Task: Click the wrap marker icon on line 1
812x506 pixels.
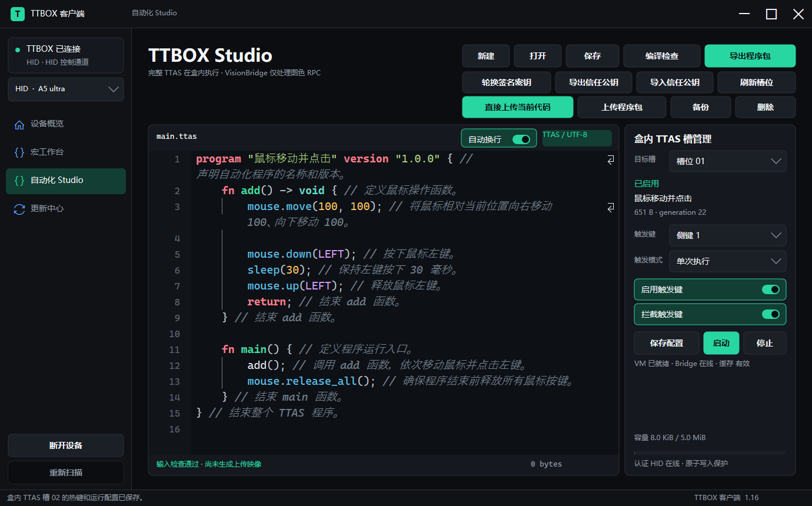Action: 611,159
